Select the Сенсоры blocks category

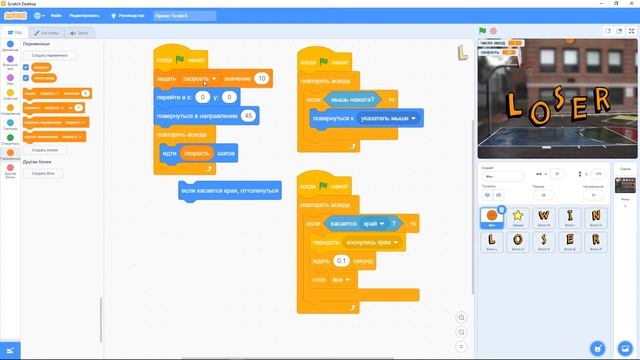[x=10, y=124]
